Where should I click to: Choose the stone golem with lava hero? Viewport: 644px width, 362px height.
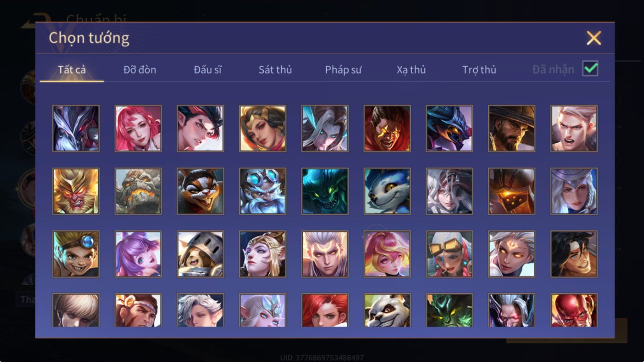click(138, 191)
